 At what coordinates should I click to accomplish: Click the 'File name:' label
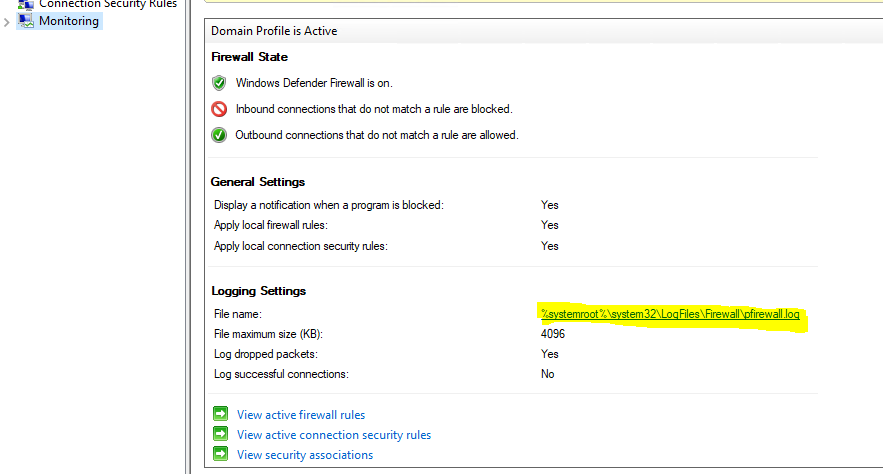238,314
